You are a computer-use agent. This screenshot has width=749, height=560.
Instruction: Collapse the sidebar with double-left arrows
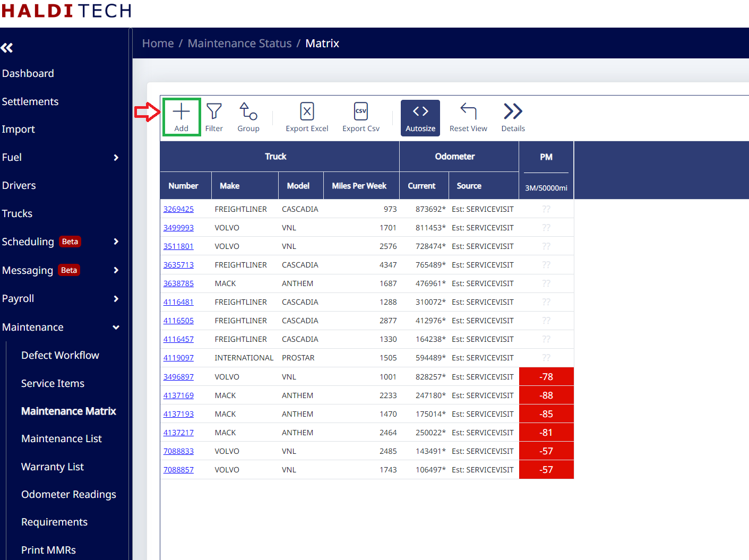[x=7, y=48]
